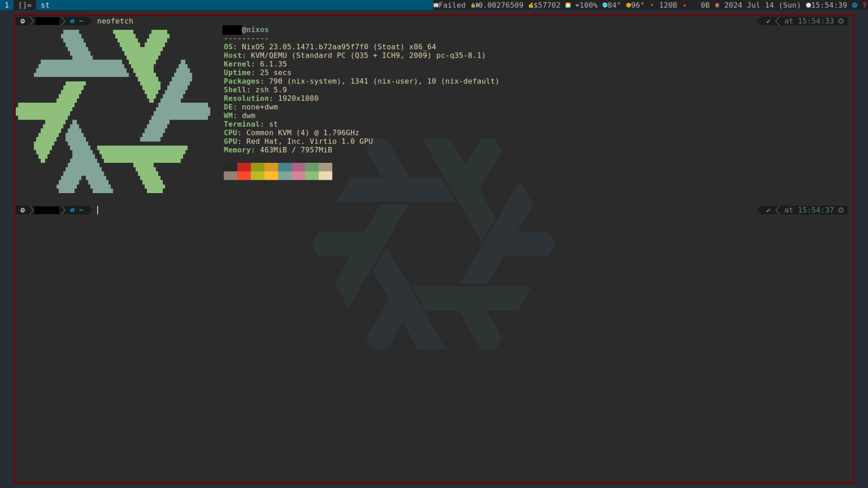Click the green checkmark on the neofetch prompt line

pos(768,21)
